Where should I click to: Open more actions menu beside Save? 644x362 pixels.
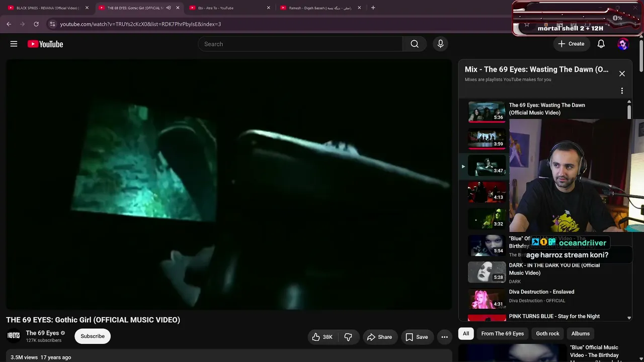click(444, 337)
